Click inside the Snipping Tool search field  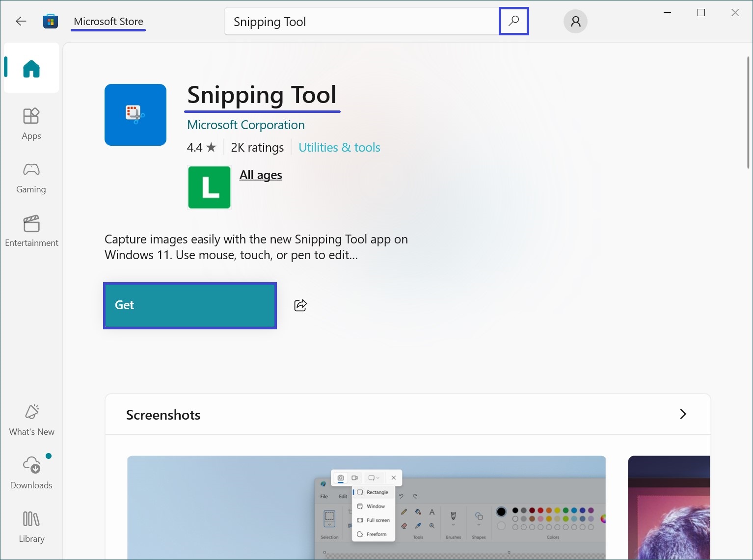click(361, 22)
